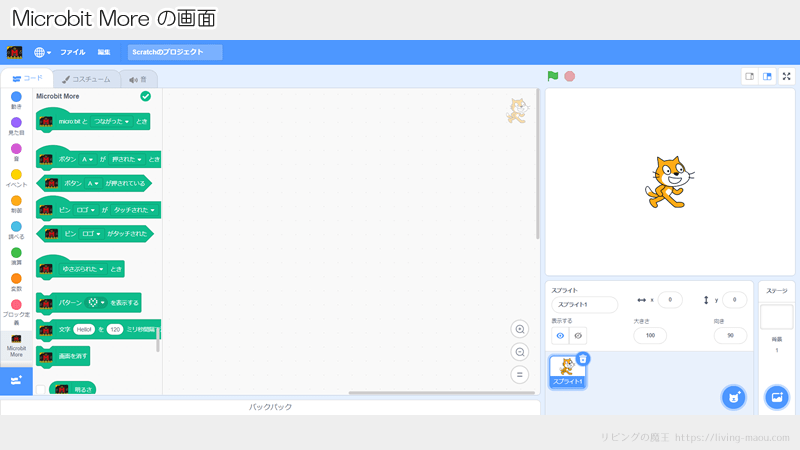This screenshot has height=450, width=800.
Task: Click the add extension button
Action: (x=16, y=381)
